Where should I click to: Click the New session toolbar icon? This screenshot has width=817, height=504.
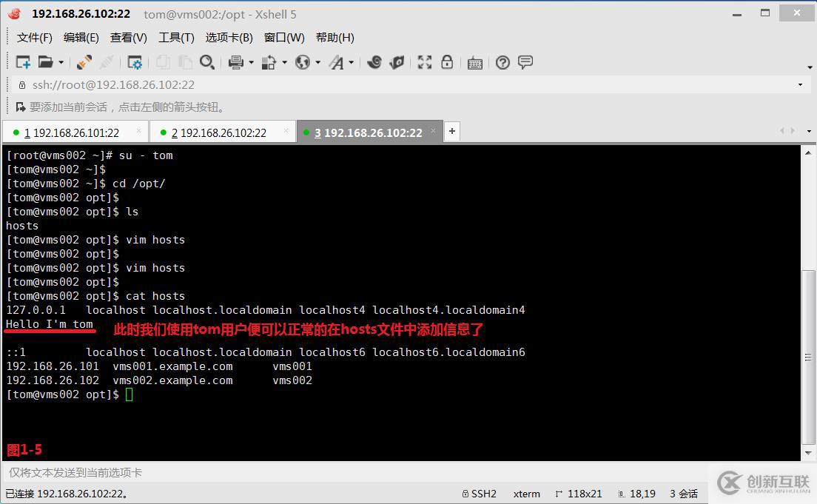[23, 63]
